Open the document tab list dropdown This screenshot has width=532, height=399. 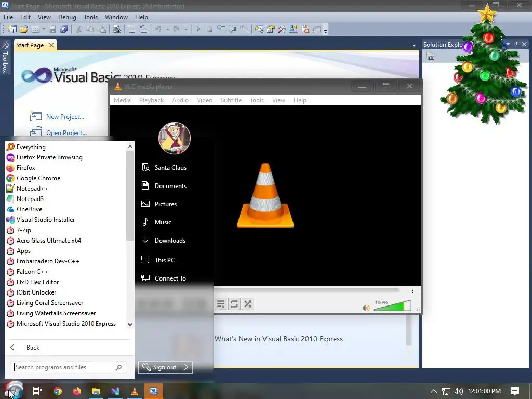point(414,45)
